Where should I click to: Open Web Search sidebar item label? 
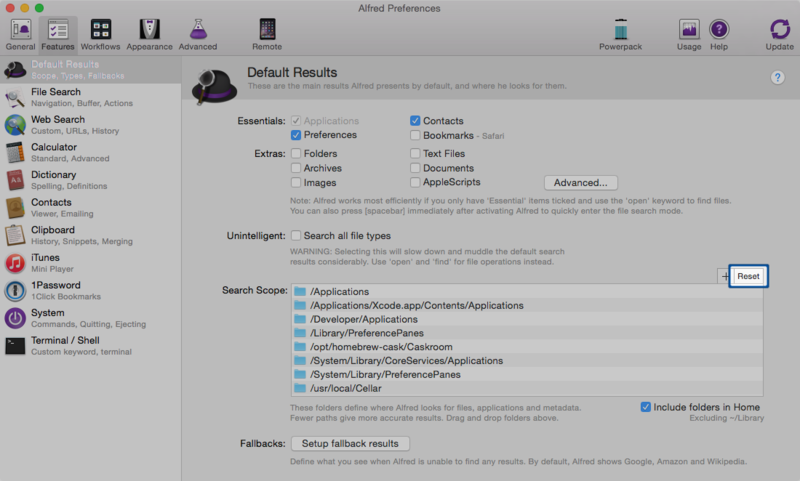(x=58, y=119)
